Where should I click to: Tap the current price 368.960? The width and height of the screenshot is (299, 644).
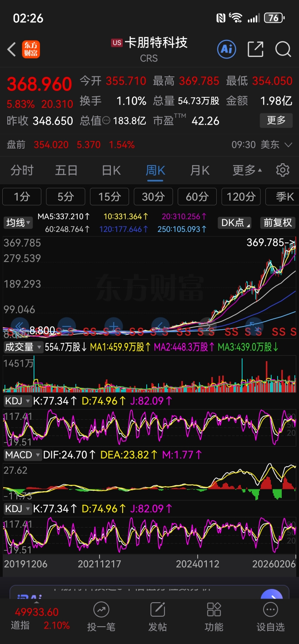pyautogui.click(x=40, y=84)
